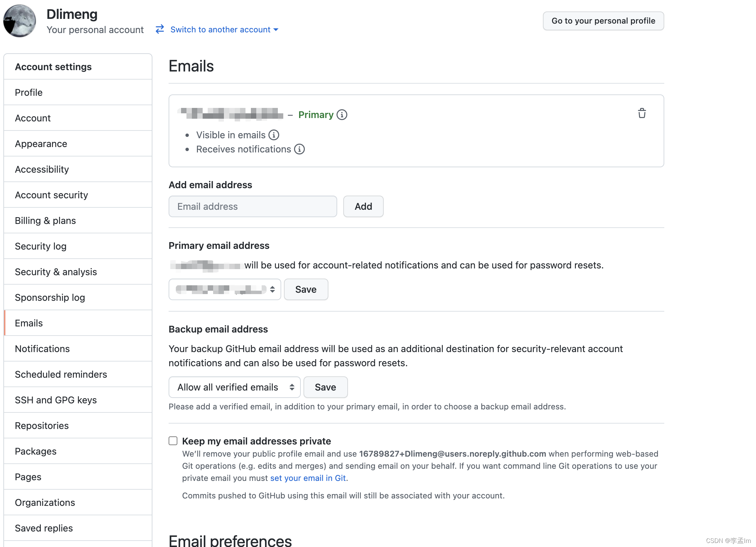
Task: Click the Dlimeng profile avatar
Action: 20,21
